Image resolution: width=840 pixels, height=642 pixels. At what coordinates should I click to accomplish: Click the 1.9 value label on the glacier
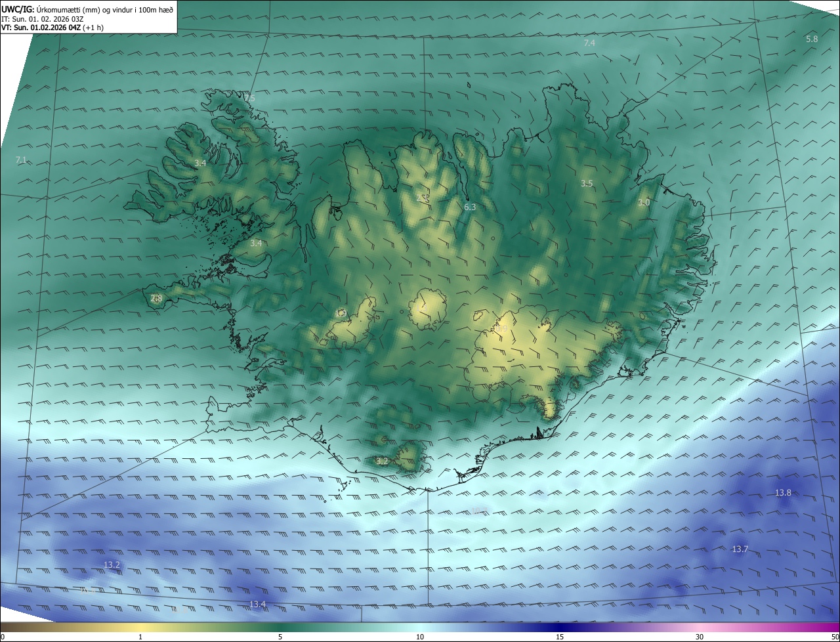point(340,313)
